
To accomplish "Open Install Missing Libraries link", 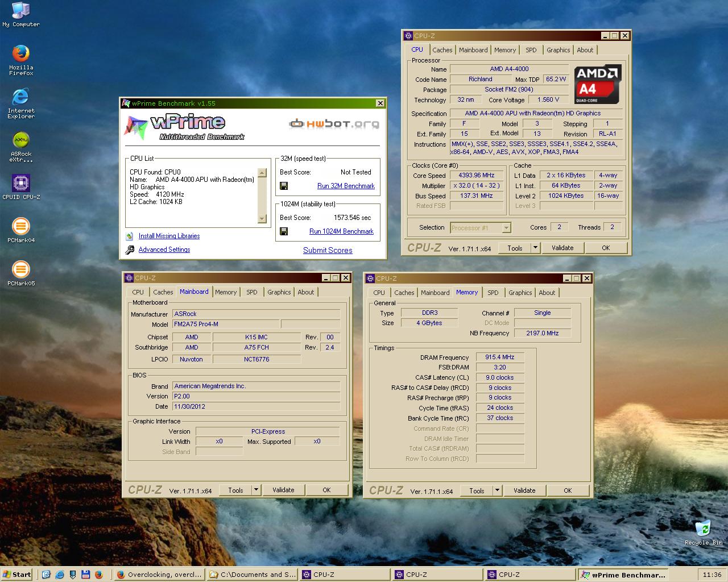I will [x=169, y=236].
